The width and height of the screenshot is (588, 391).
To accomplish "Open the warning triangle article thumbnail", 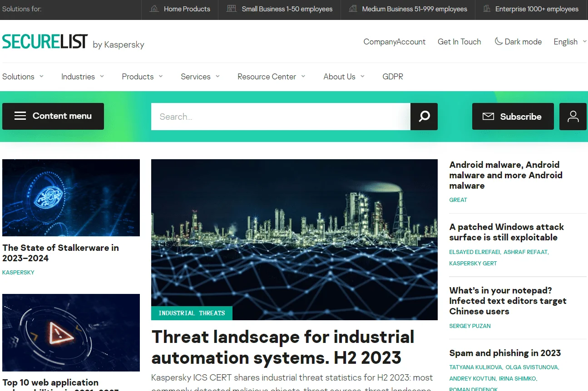I will 71,333.
